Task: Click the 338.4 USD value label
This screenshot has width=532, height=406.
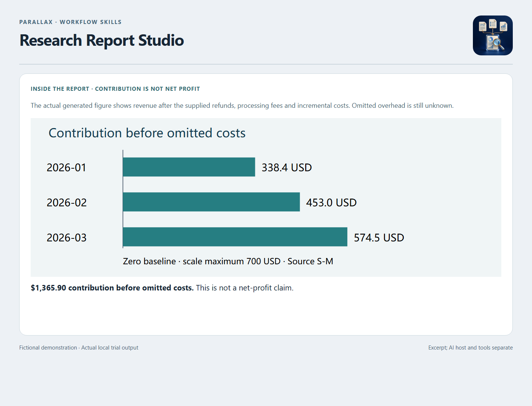Action: click(287, 168)
